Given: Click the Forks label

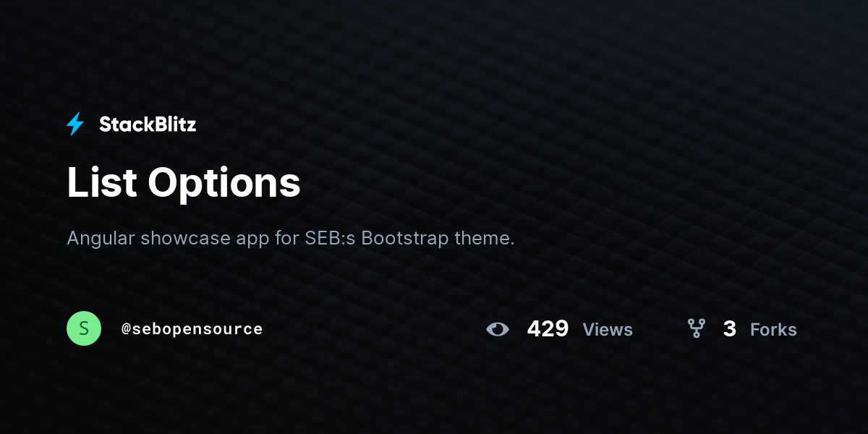Looking at the screenshot, I should (x=773, y=330).
